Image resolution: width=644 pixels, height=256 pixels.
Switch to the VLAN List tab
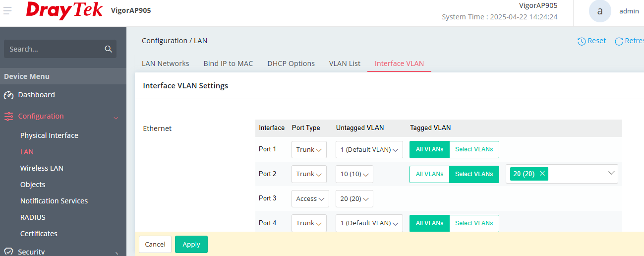[345, 64]
